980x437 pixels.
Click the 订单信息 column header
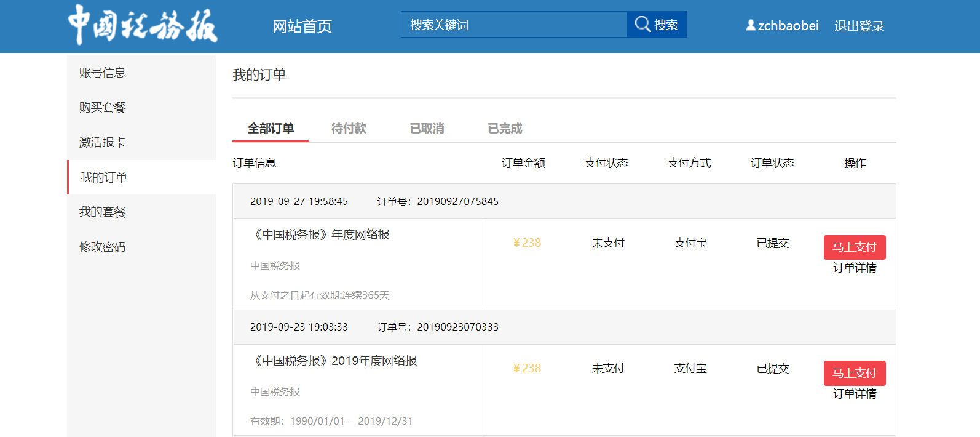coord(255,162)
